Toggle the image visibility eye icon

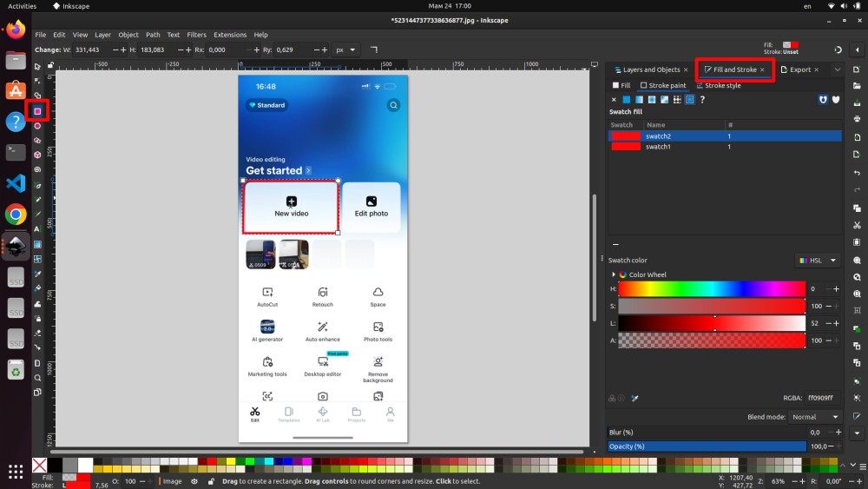(194, 481)
